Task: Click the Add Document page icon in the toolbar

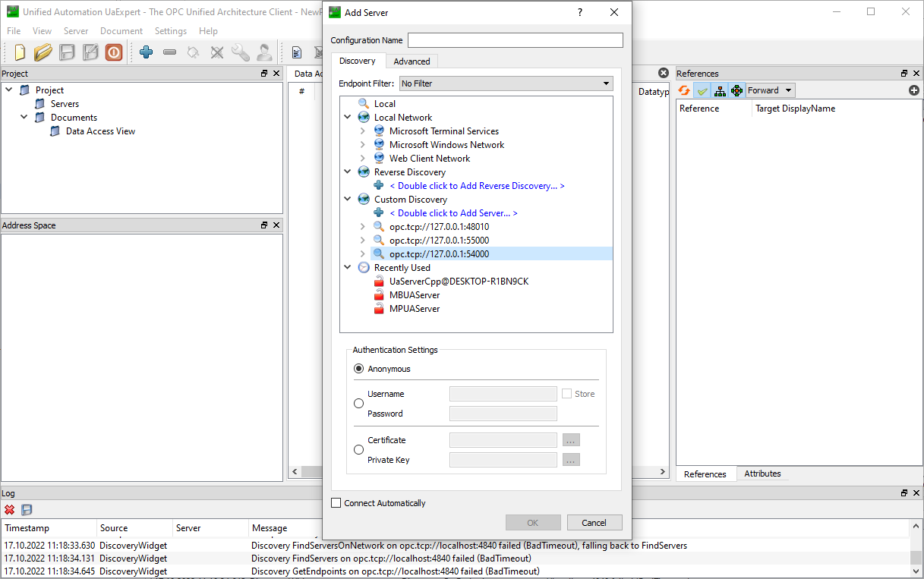Action: [297, 52]
